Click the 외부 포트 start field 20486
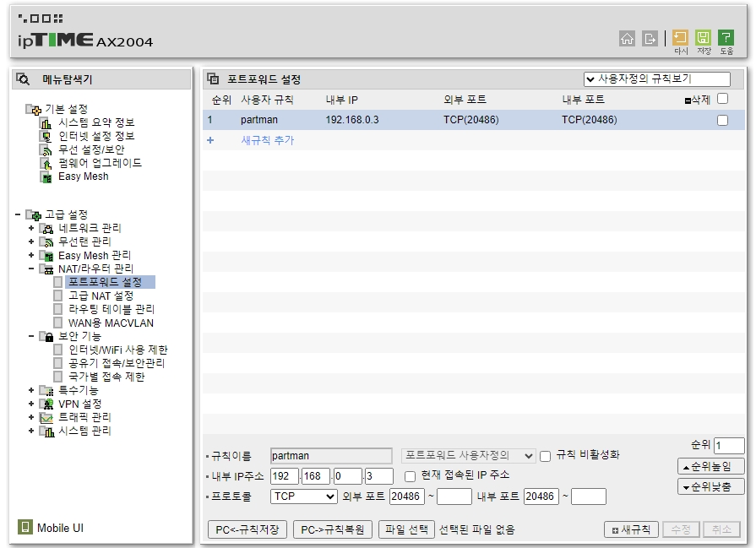This screenshot has width=756, height=548. coord(407,496)
